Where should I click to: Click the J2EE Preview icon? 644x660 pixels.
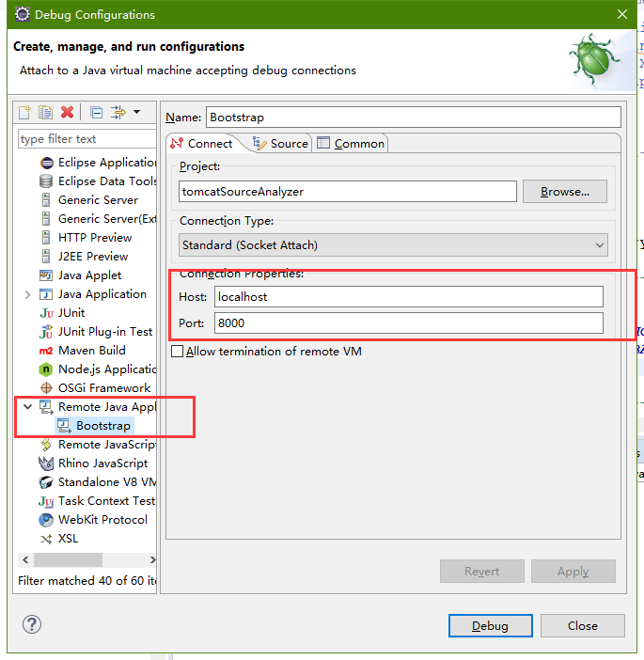[x=46, y=257]
